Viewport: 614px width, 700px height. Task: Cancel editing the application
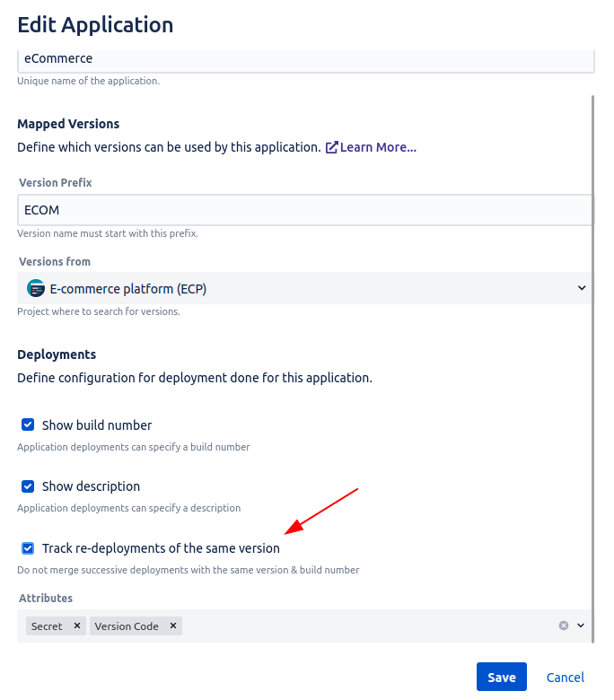(566, 678)
